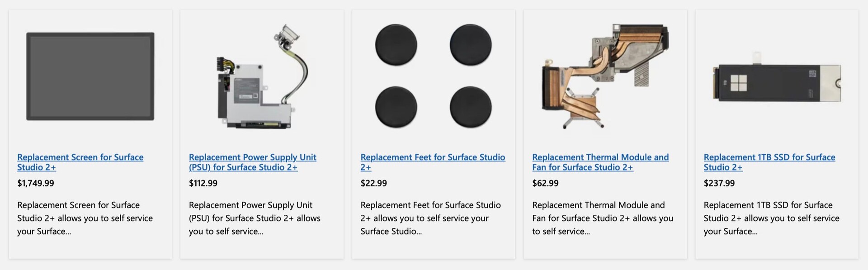Click the replacement feet description text
The width and height of the screenshot is (868, 270).
click(430, 218)
